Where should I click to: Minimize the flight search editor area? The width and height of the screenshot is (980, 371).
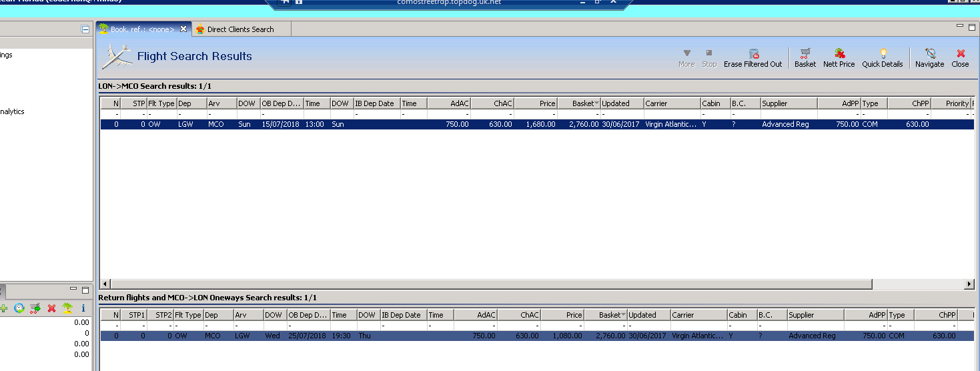[x=960, y=26]
